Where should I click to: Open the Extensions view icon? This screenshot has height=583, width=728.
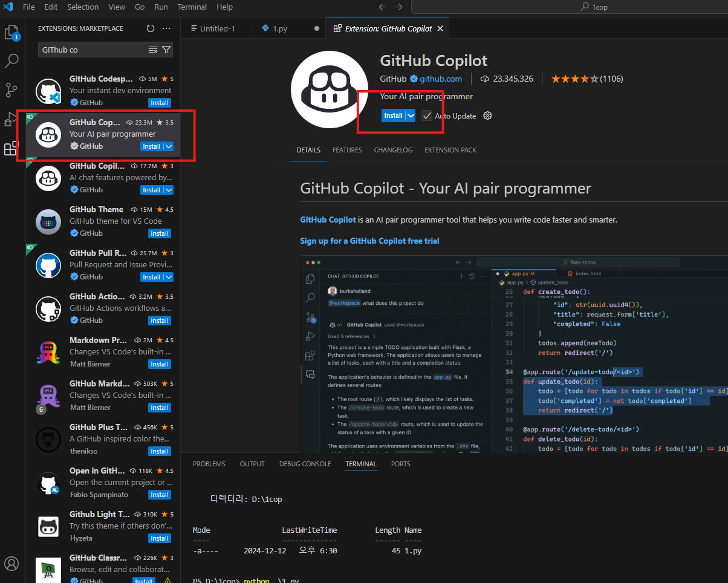click(x=11, y=148)
